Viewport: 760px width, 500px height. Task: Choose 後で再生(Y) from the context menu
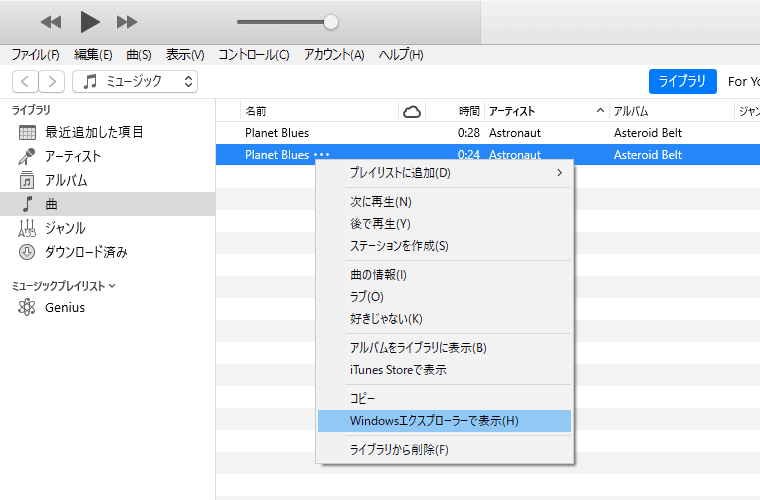pyautogui.click(x=444, y=224)
